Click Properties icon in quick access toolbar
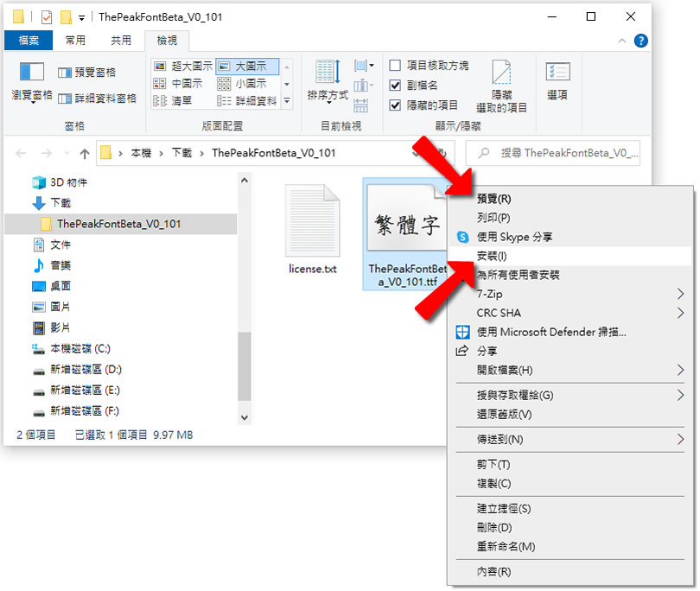The width and height of the screenshot is (700, 591). click(x=47, y=17)
